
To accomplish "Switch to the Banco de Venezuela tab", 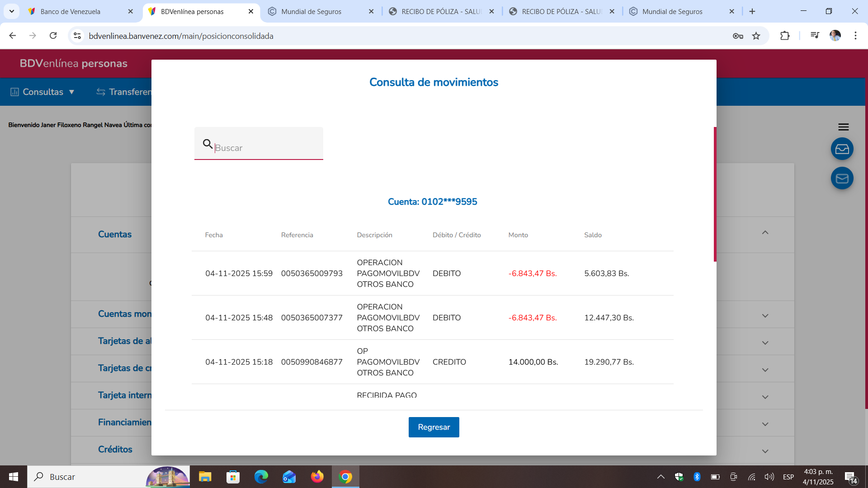I will tap(71, 12).
